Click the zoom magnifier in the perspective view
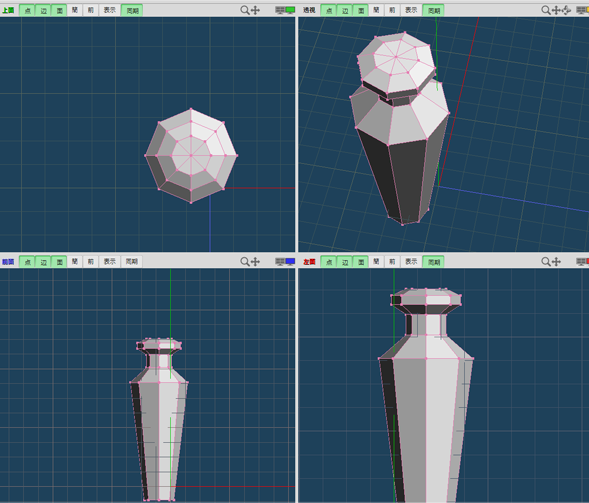The image size is (589, 503). point(546,10)
